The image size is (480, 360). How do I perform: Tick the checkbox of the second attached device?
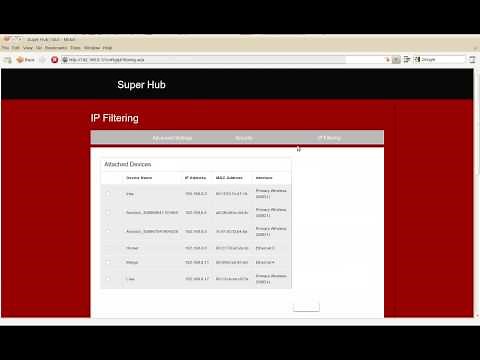click(x=108, y=212)
